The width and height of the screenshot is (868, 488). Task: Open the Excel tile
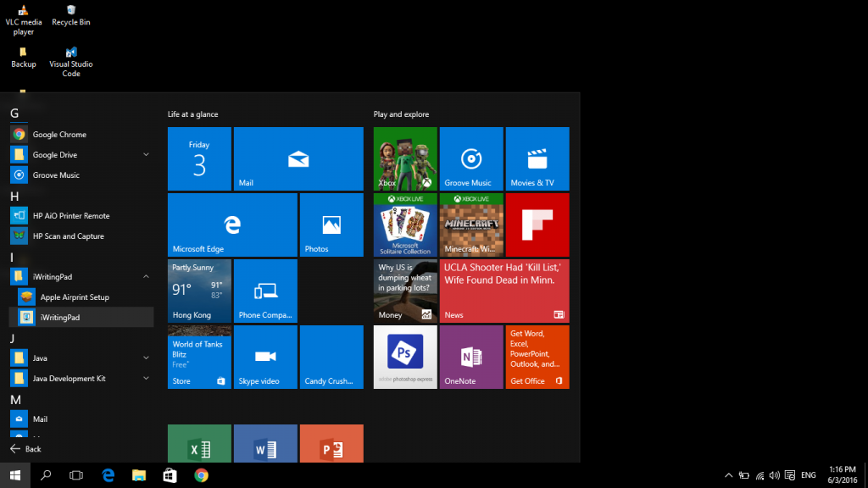pyautogui.click(x=199, y=444)
